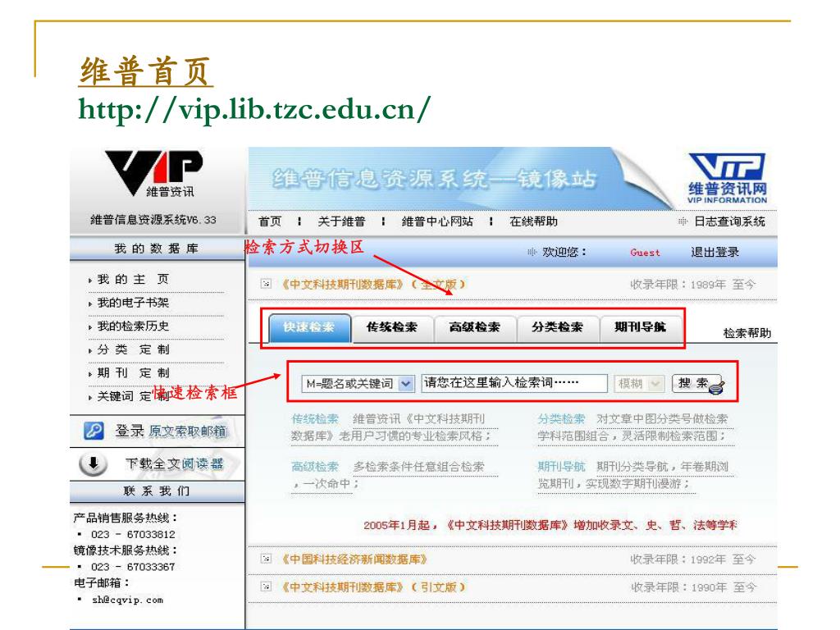Click the small icon before 日志查询系统
The height and width of the screenshot is (630, 840).
pos(682,221)
